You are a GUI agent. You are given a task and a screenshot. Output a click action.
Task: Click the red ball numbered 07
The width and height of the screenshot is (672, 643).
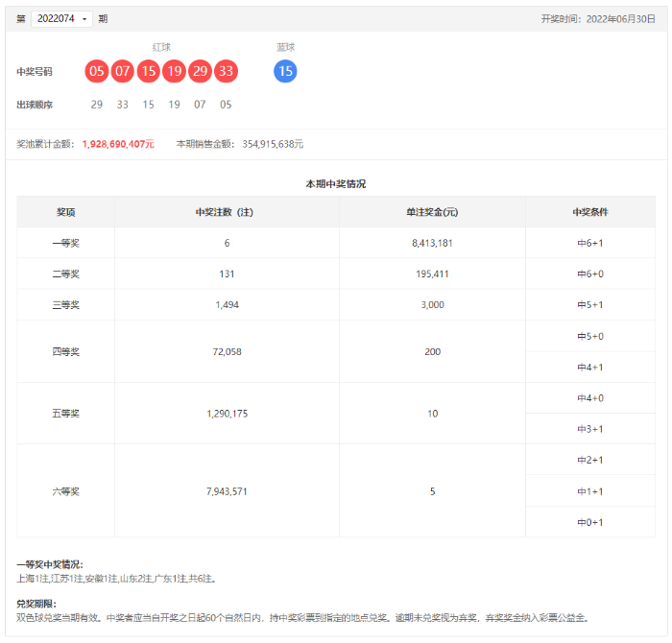click(x=122, y=71)
